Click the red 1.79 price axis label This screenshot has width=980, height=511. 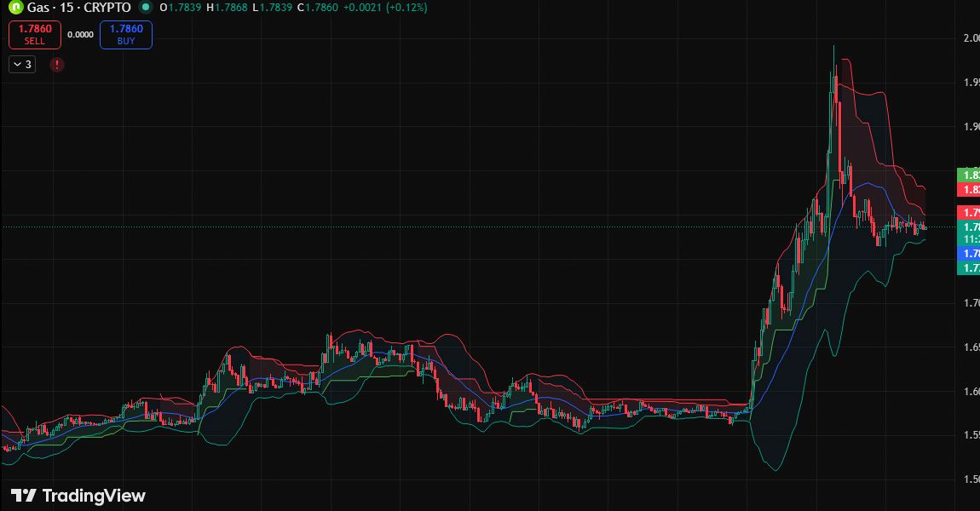pyautogui.click(x=969, y=212)
